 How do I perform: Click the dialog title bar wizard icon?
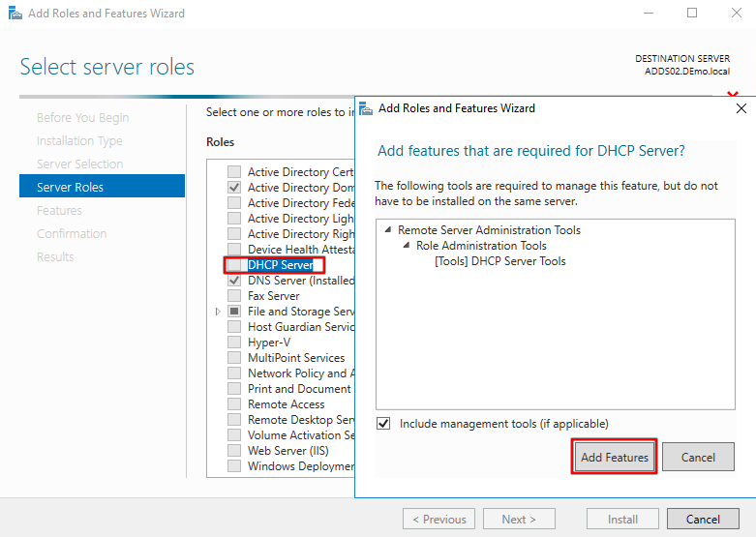point(366,108)
